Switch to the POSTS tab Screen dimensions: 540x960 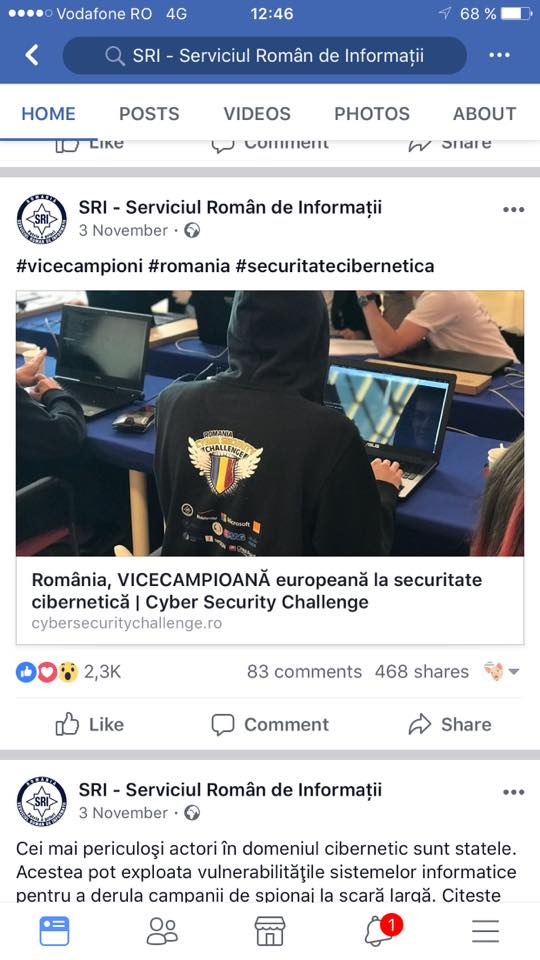(149, 113)
